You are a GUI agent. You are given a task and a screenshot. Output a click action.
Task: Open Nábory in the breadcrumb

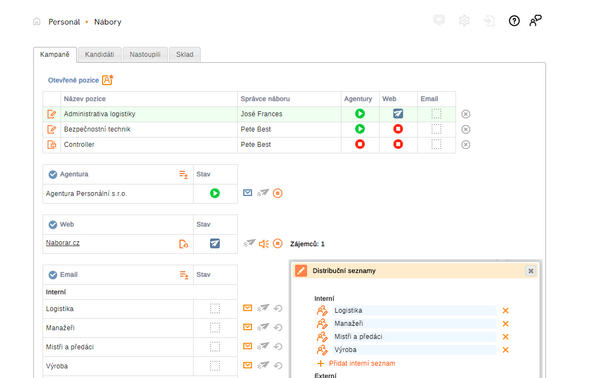(x=108, y=22)
